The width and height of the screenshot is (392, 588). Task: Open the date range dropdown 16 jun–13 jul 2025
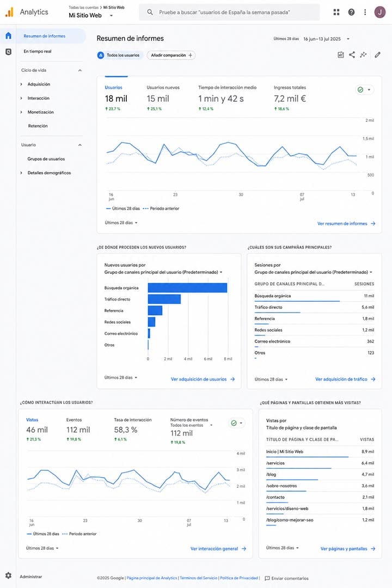pos(326,39)
